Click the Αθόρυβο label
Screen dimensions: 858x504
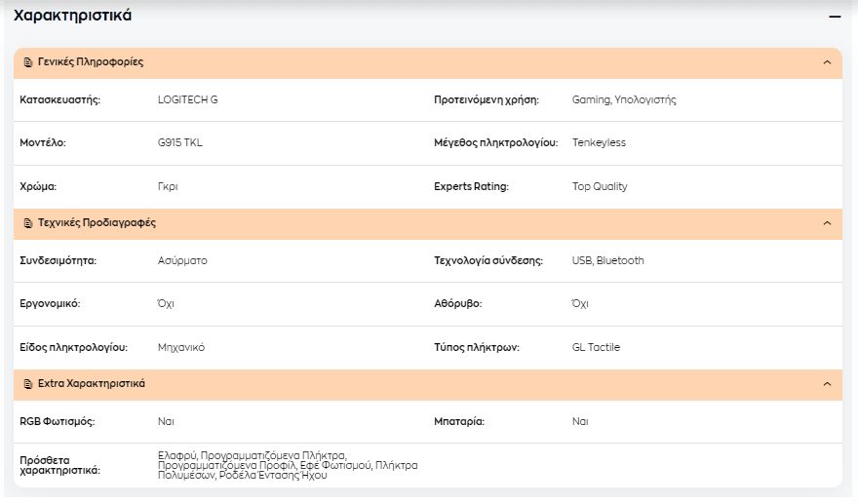click(458, 304)
